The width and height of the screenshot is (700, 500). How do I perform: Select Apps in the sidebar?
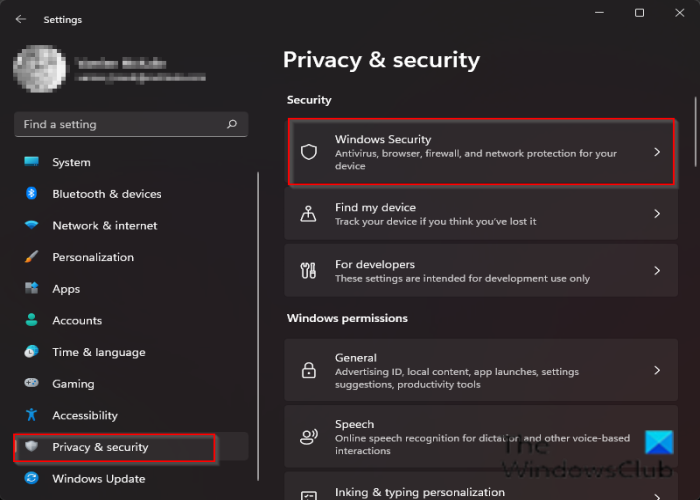pyautogui.click(x=66, y=289)
